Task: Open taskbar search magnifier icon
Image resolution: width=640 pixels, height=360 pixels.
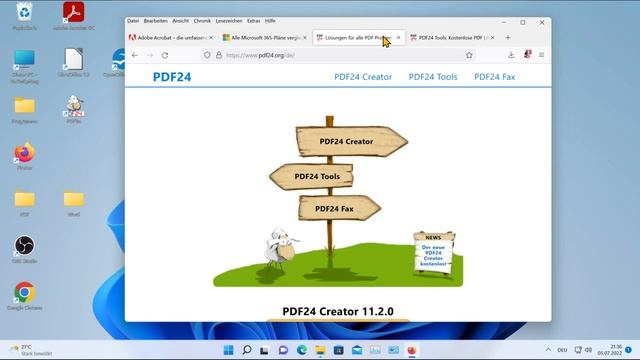Action: coord(247,350)
